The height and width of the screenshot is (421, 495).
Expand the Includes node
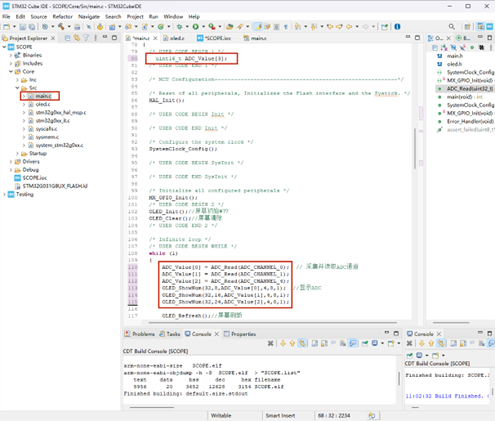click(11, 63)
